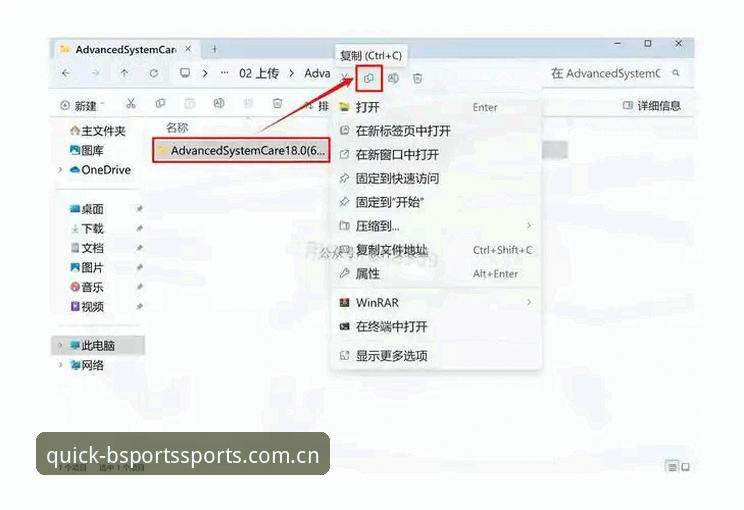This screenshot has height=510, width=744.
Task: Switch to large thumbnails view in the status bar
Action: pos(686,467)
